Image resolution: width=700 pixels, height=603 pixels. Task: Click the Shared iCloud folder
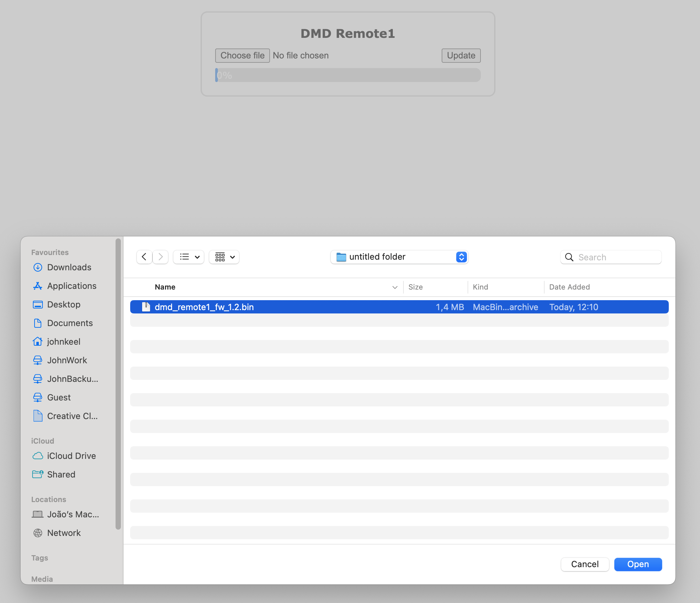(x=61, y=474)
